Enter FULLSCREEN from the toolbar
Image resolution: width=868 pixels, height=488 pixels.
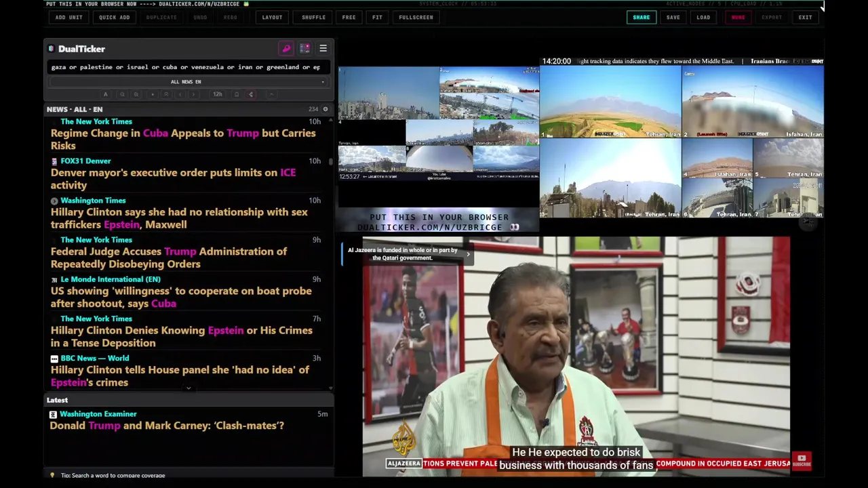coord(416,17)
